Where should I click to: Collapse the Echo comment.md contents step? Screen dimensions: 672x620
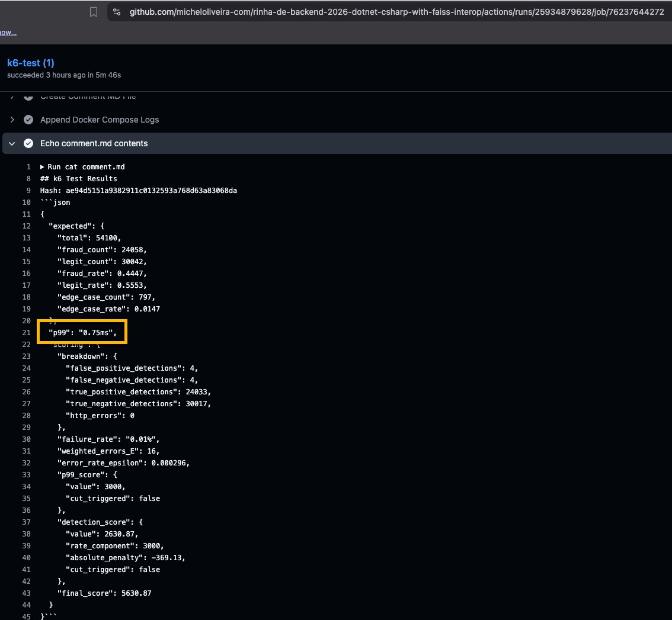12,143
